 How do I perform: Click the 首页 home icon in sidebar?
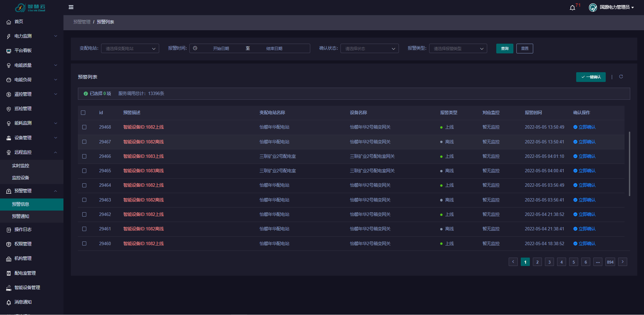click(9, 22)
